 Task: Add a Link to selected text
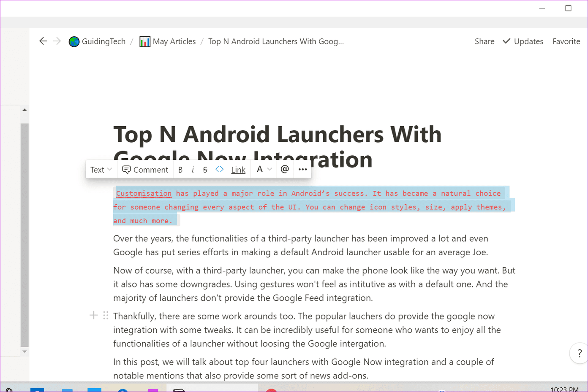click(x=238, y=170)
